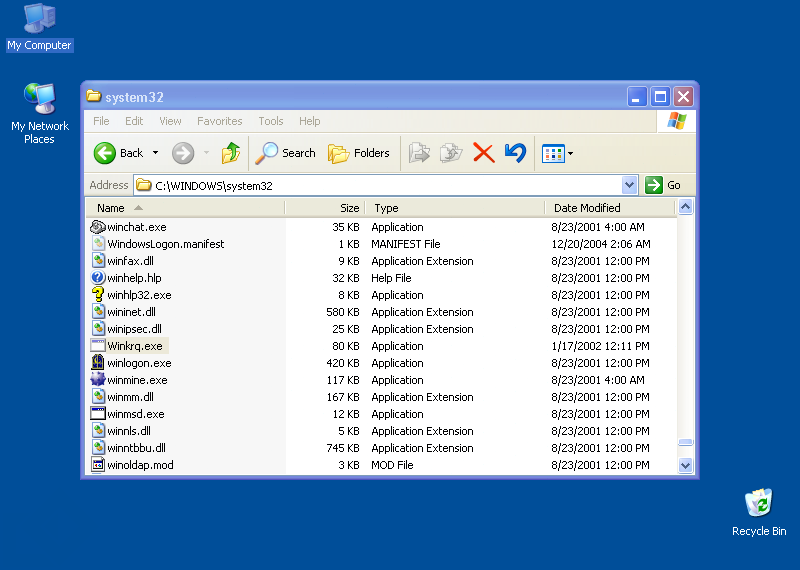
Task: Open the View menu
Action: pos(170,121)
